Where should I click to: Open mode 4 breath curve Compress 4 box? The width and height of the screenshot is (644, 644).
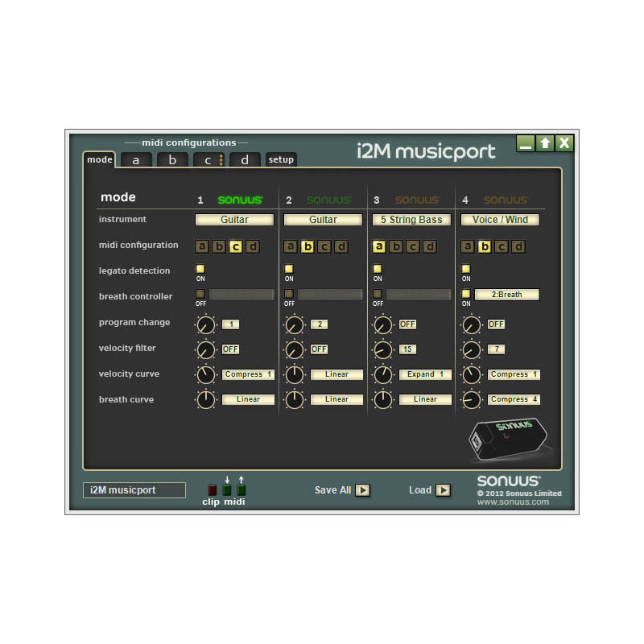tap(514, 399)
